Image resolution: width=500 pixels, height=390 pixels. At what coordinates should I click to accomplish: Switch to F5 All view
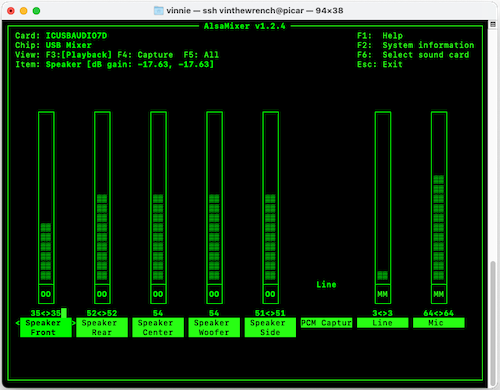(201, 55)
